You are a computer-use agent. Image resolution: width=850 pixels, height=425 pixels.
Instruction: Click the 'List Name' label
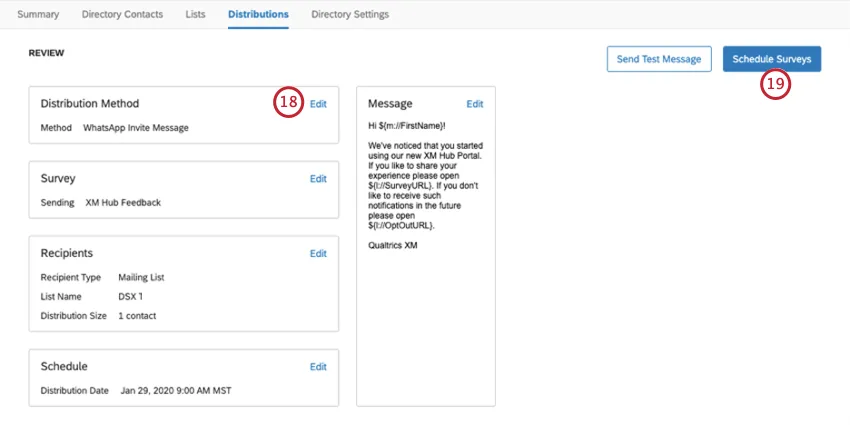click(61, 297)
